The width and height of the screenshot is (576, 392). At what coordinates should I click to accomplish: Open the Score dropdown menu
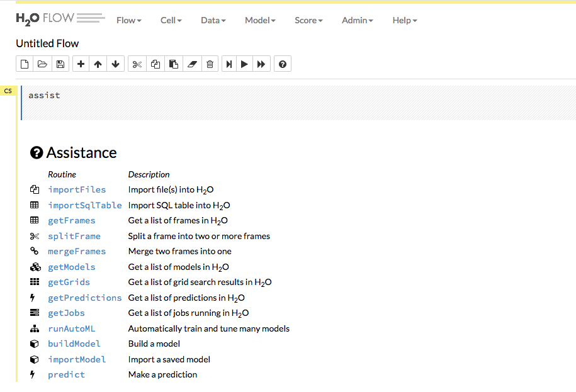tap(308, 20)
